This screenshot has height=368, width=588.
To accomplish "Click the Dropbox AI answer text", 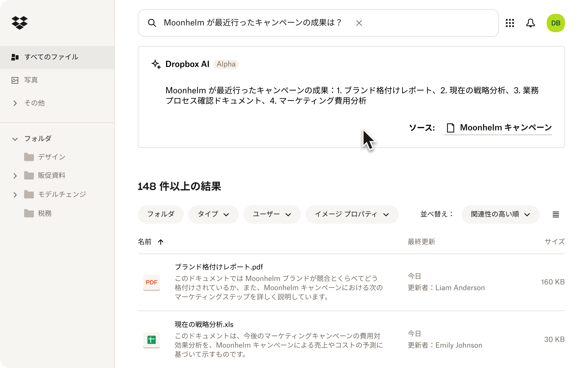I will click(x=352, y=95).
